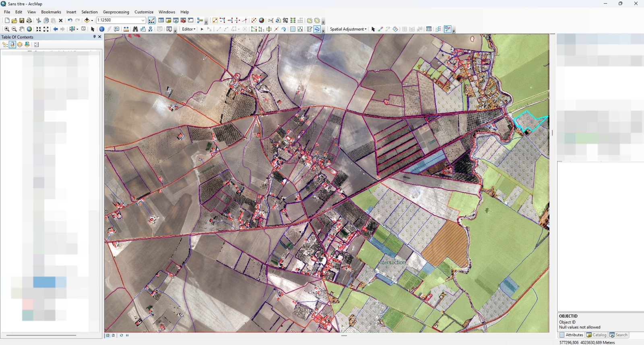Viewport: 644px width, 345px height.
Task: Save the map document
Action: tap(22, 20)
